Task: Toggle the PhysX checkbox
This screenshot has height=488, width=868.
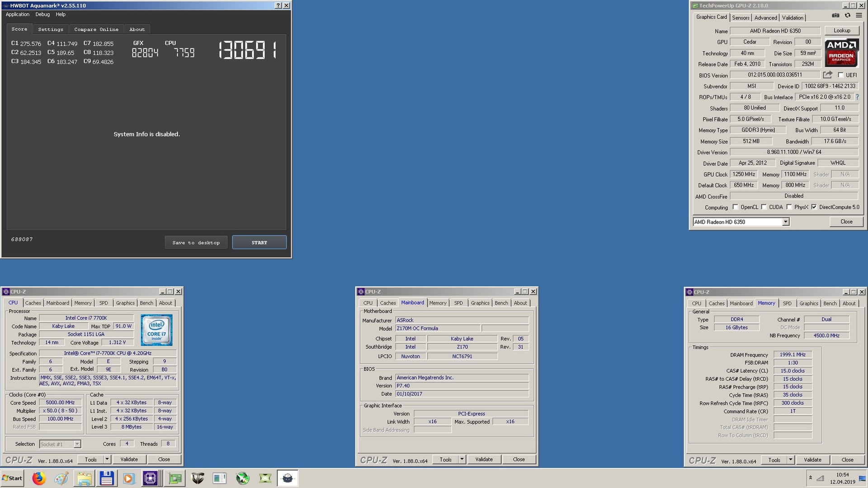Action: tap(789, 207)
